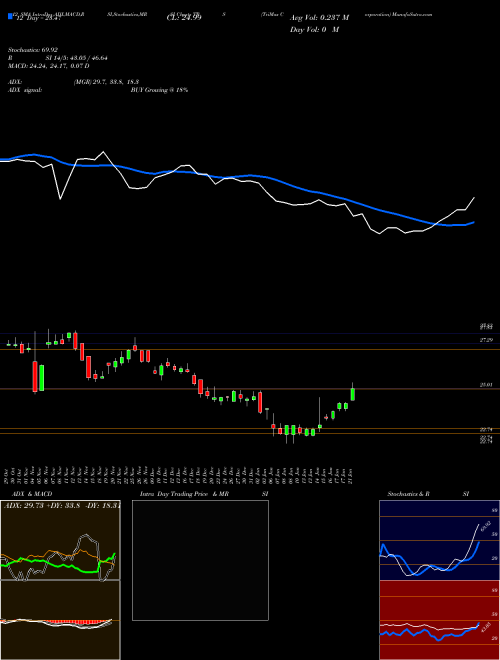Click the 'CL: 24.99' closing price text
The image size is (500, 660).
[x=184, y=18]
